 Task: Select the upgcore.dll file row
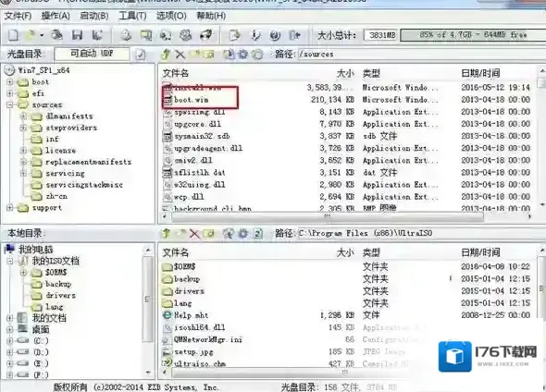click(x=346, y=124)
